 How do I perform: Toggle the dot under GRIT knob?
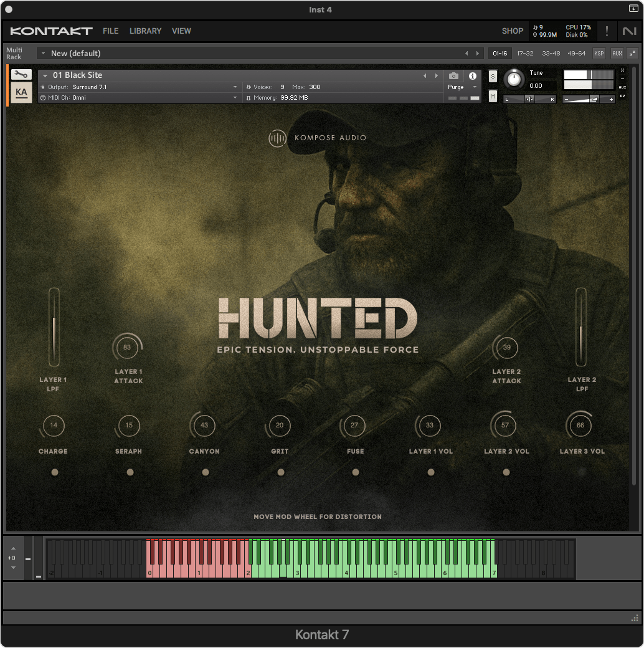(280, 472)
